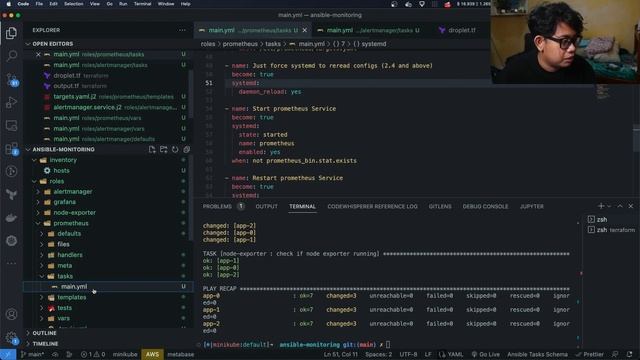
Task: Open the Search view in activity bar
Action: coord(11,56)
